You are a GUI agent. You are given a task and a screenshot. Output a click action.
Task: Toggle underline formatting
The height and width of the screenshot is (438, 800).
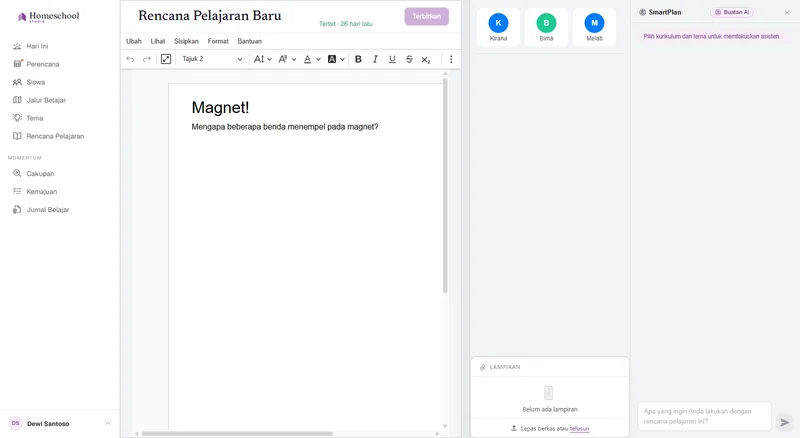pyautogui.click(x=392, y=59)
